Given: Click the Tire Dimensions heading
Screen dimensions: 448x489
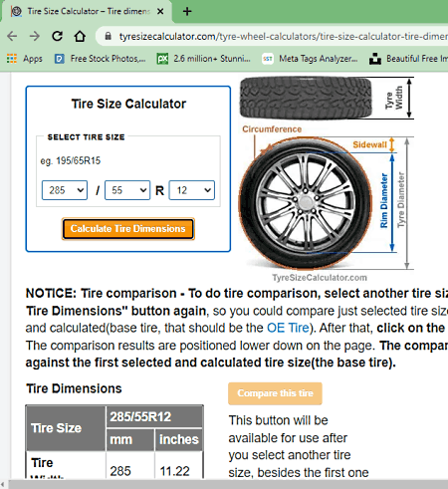Looking at the screenshot, I should 74,388.
